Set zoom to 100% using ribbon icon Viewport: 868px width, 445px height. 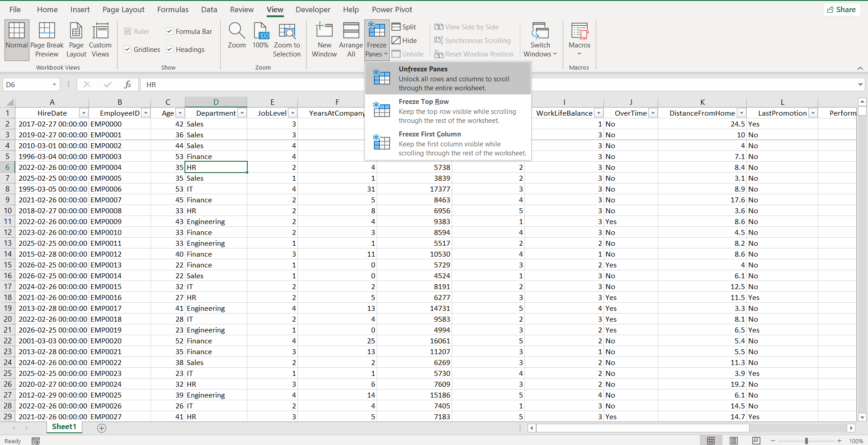click(260, 32)
